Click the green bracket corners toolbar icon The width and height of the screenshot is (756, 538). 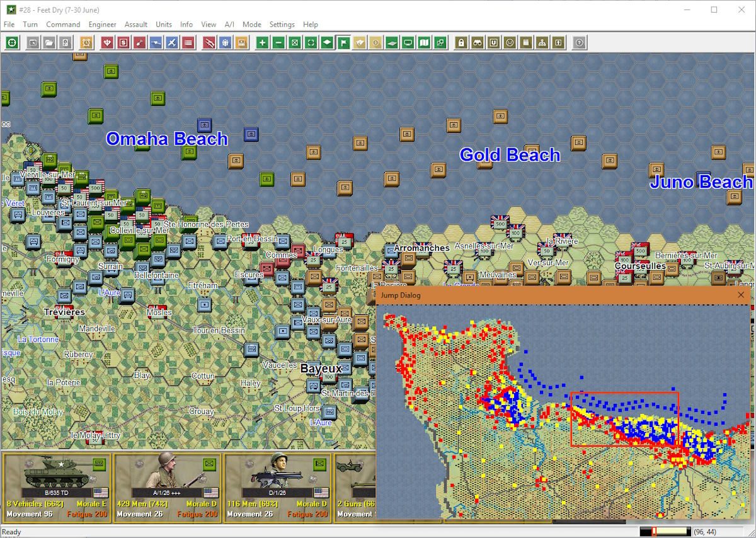(x=311, y=43)
